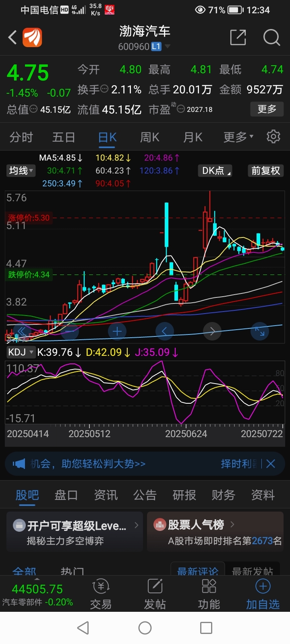Open the 盘口 order book tab
The width and height of the screenshot is (290, 644).
coord(66,495)
